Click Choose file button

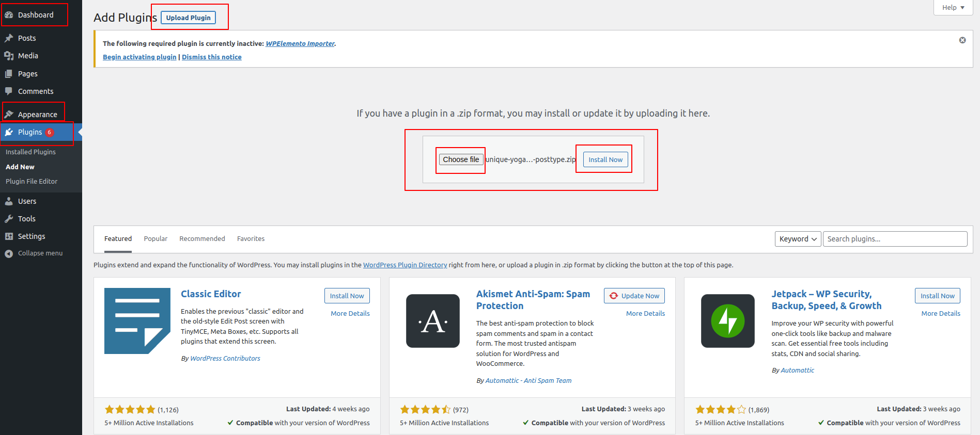point(461,159)
